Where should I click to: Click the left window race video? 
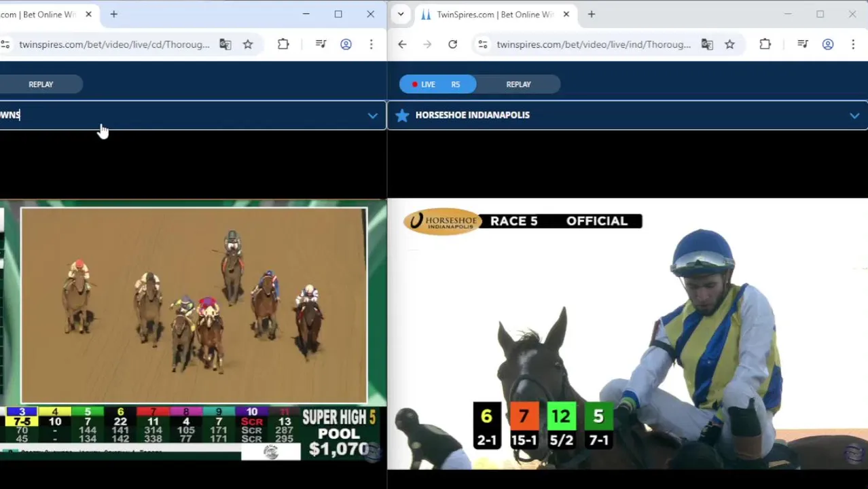[x=194, y=306]
